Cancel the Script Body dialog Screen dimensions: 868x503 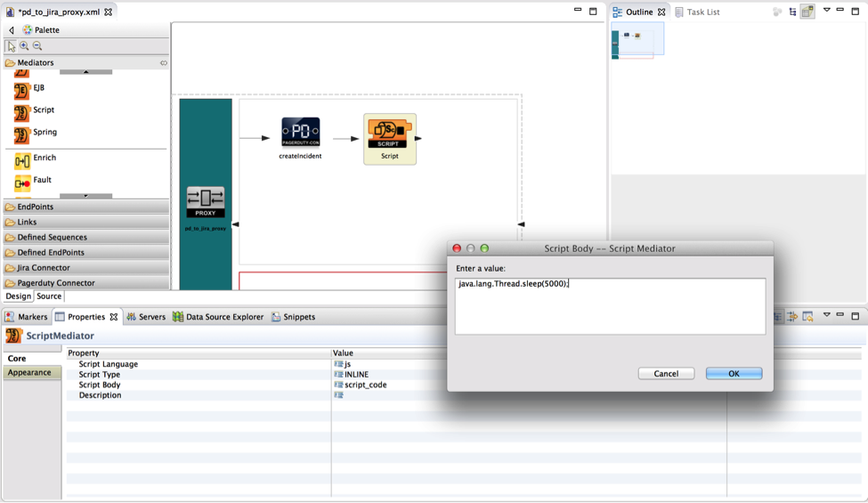(666, 374)
